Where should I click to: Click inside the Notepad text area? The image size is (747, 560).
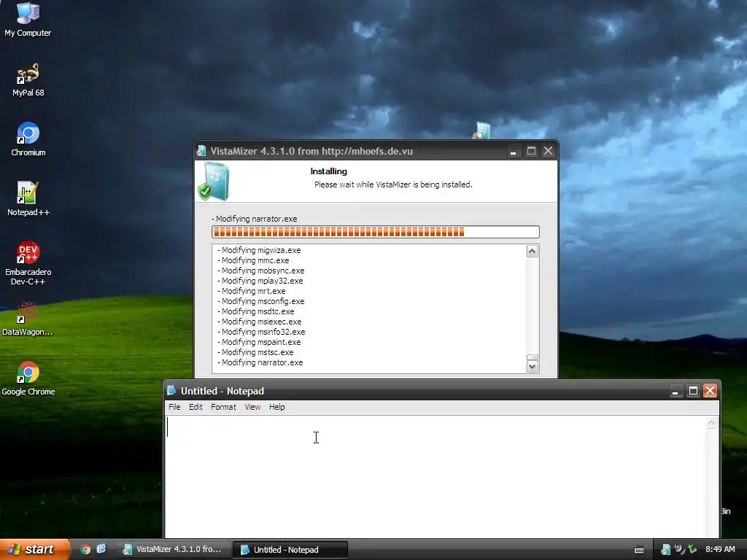pos(436,477)
